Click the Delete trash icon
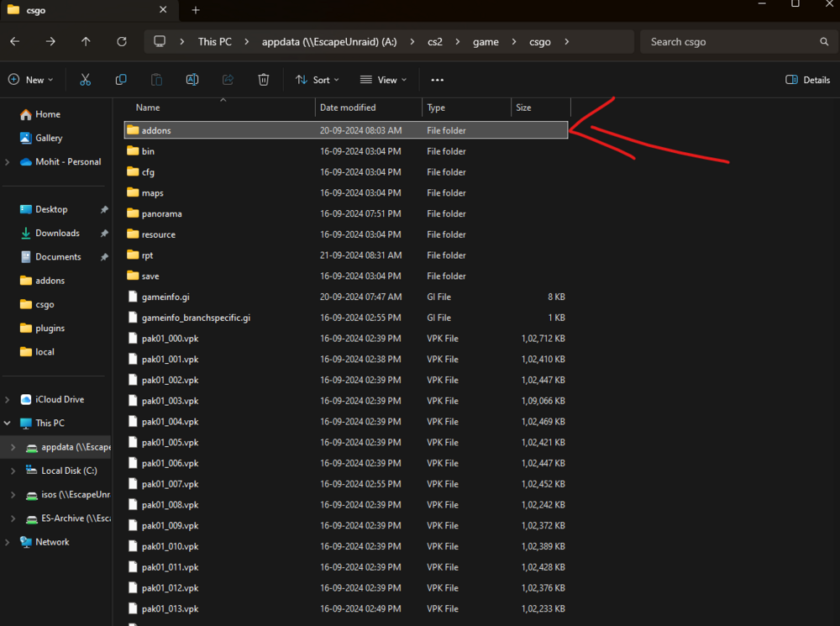Image resolution: width=840 pixels, height=626 pixels. pyautogui.click(x=264, y=80)
